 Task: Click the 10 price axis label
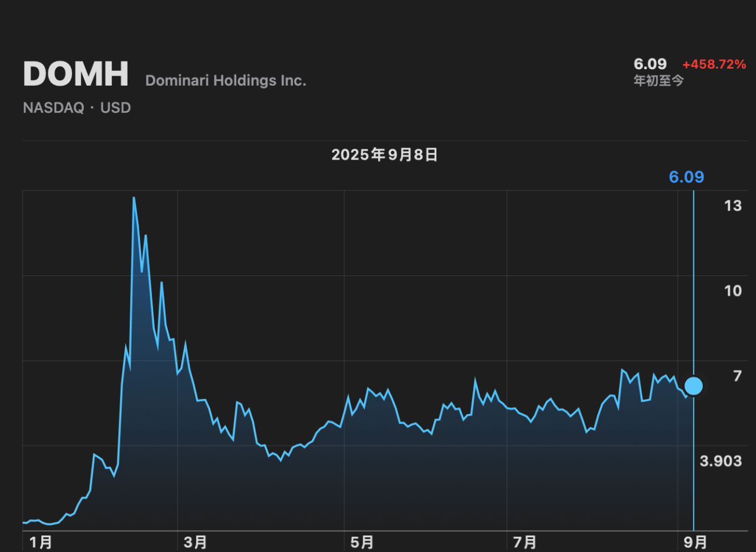click(732, 291)
